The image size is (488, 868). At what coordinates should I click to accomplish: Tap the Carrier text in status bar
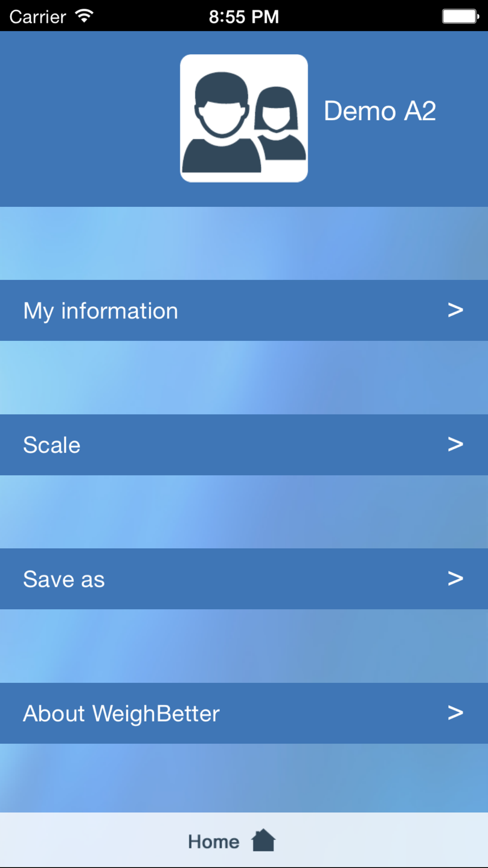coord(38,17)
